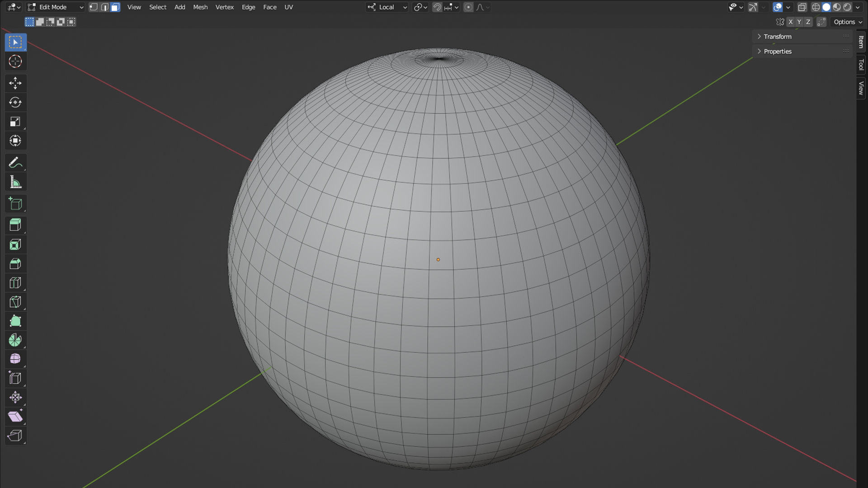Activate the Rotate tool
This screenshot has height=488, width=868.
click(15, 103)
